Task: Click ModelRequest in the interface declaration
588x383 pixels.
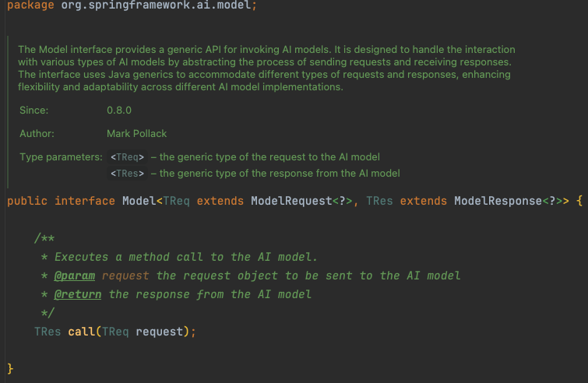Action: 291,201
